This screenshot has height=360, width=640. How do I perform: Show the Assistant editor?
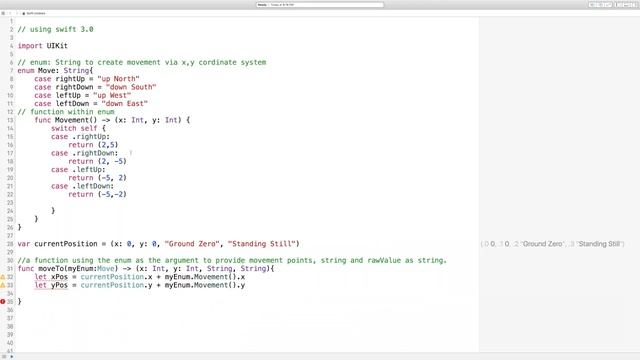(600, 4)
